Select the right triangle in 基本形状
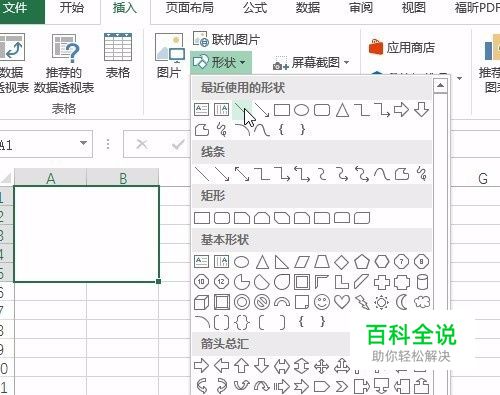The image size is (500, 395). tap(282, 262)
